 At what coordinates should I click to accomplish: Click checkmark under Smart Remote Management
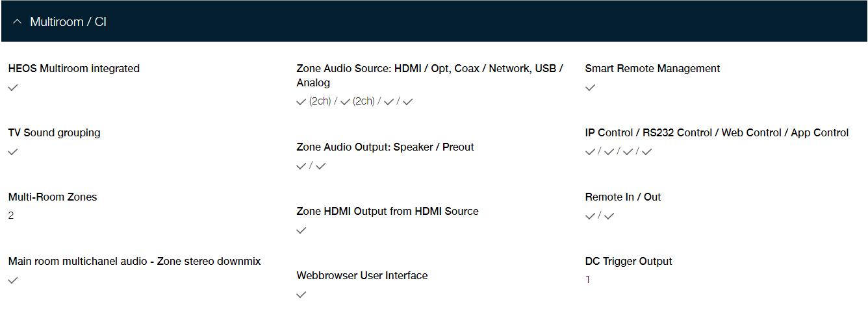pos(590,88)
